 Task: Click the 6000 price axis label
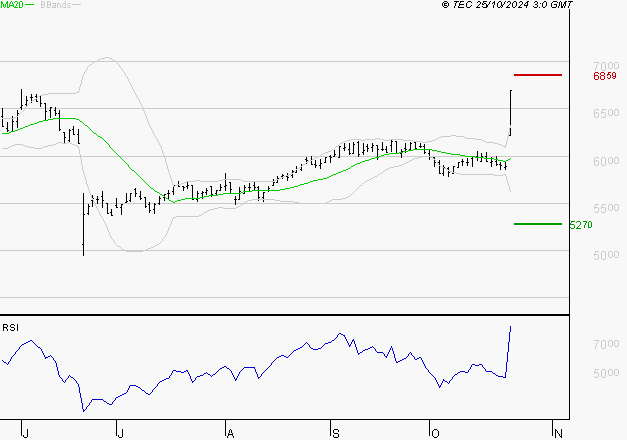[x=606, y=161]
